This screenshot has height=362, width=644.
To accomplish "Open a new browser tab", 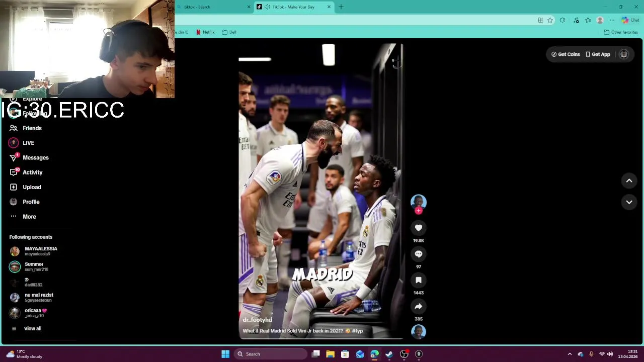I will pyautogui.click(x=341, y=7).
